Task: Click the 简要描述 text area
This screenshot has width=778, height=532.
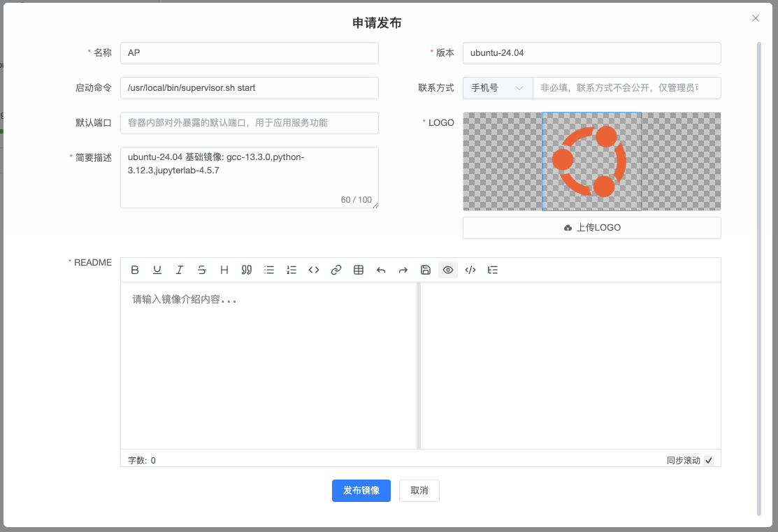Action: point(250,177)
